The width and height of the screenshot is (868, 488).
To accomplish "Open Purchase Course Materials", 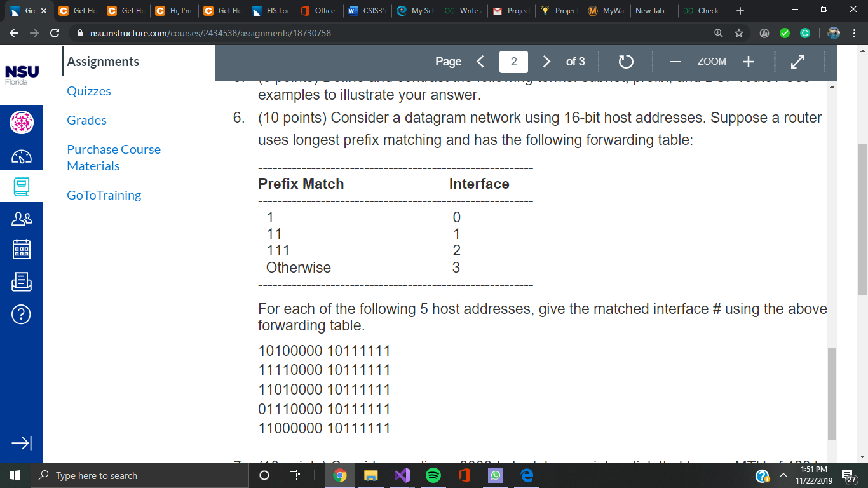I will (114, 157).
